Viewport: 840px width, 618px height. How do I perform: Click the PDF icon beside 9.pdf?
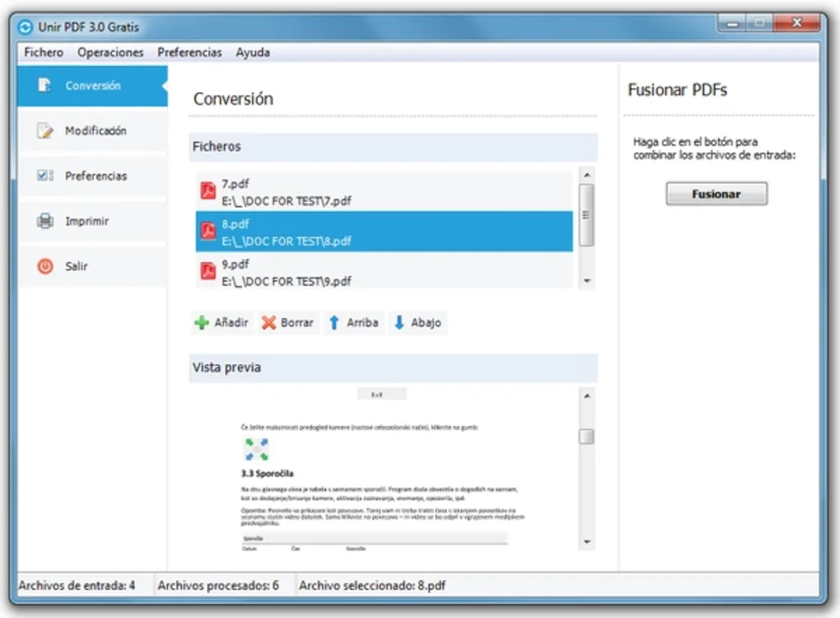[x=208, y=272]
